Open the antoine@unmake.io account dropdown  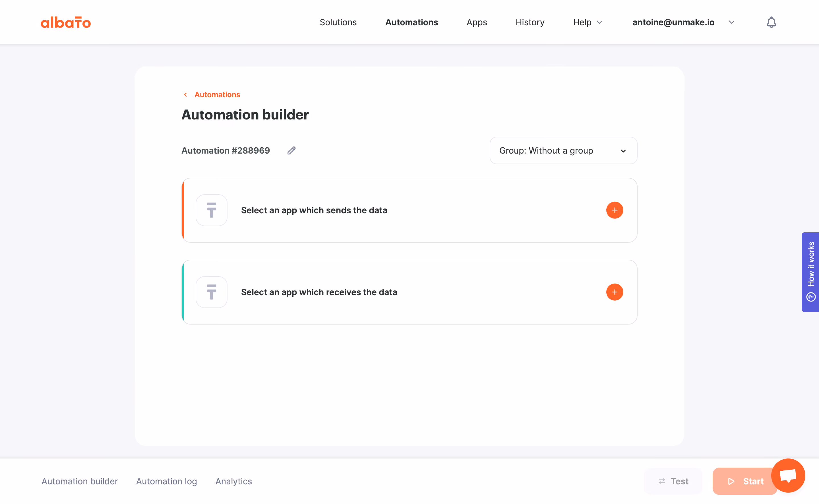click(x=683, y=22)
